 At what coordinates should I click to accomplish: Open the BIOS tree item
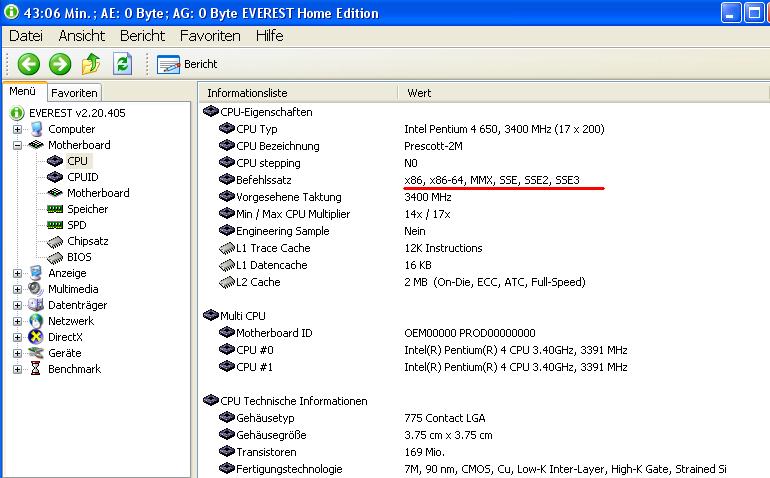79,257
